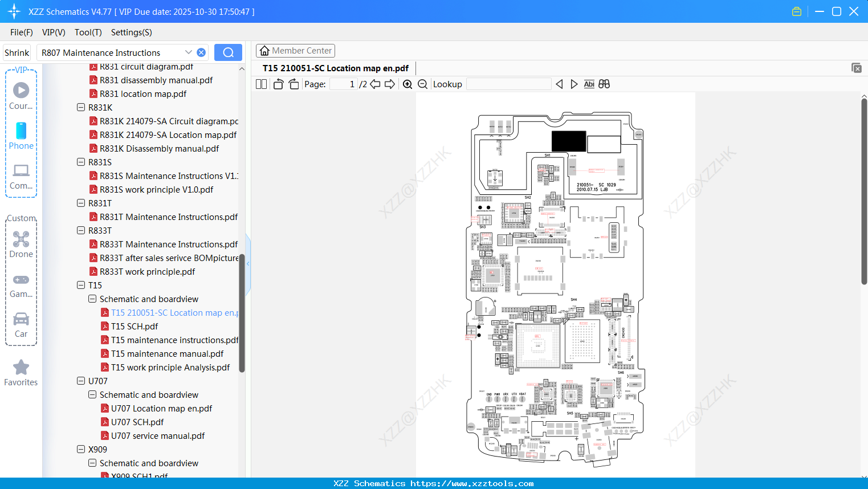Image resolution: width=868 pixels, height=489 pixels.
Task: Open search history dropdown arrow
Action: pyautogui.click(x=189, y=52)
